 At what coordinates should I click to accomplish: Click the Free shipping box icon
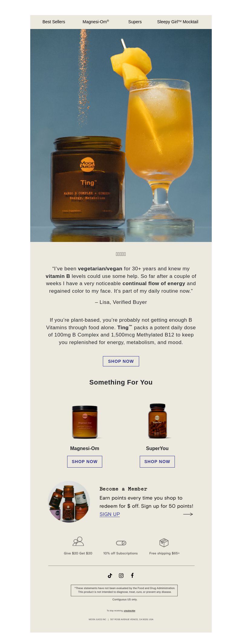pos(164,543)
